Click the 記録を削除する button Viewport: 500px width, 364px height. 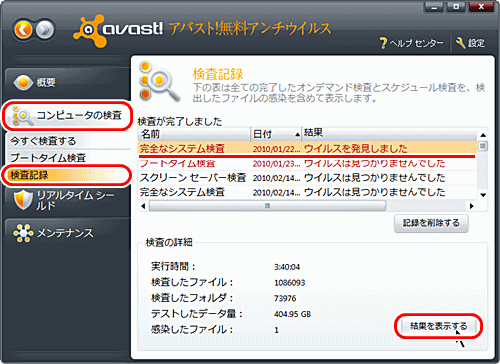[x=431, y=223]
